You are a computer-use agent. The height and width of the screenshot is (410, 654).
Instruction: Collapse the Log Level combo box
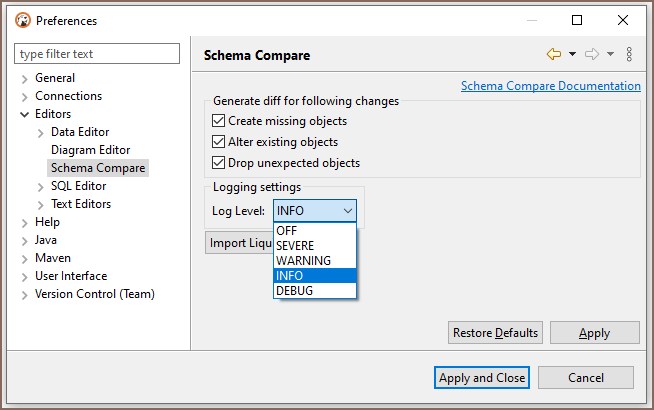click(315, 211)
